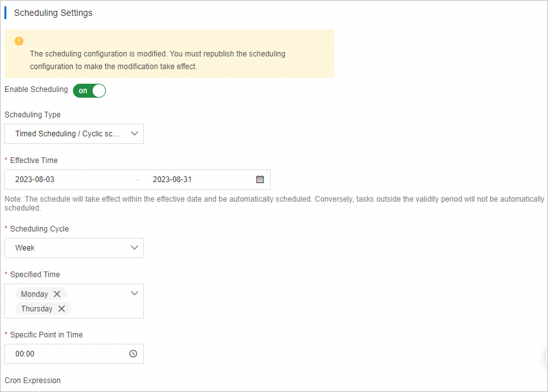Select the Monday tag label
Viewport: 548px width, 392px height.
click(34, 294)
